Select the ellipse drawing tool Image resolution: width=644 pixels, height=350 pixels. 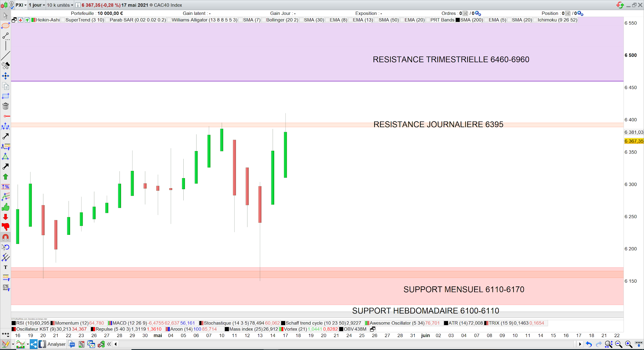5,25
